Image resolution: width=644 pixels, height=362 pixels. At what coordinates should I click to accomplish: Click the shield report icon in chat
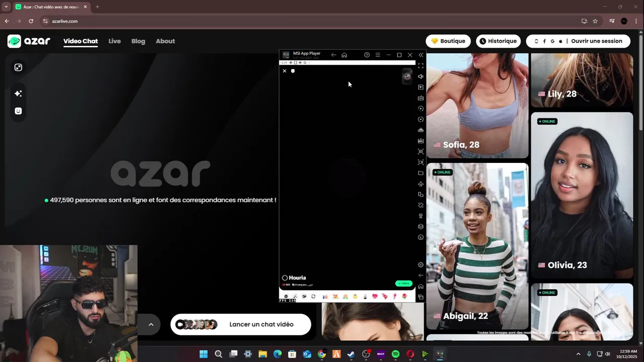click(x=293, y=71)
